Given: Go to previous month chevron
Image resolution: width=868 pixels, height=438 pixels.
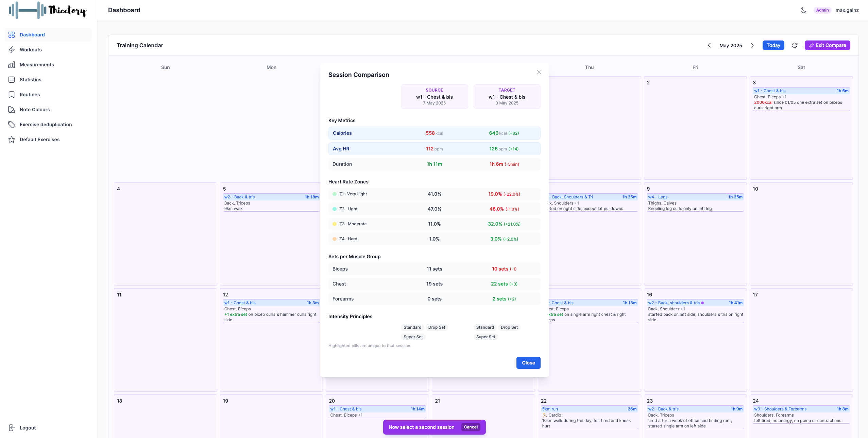Looking at the screenshot, I should (709, 45).
